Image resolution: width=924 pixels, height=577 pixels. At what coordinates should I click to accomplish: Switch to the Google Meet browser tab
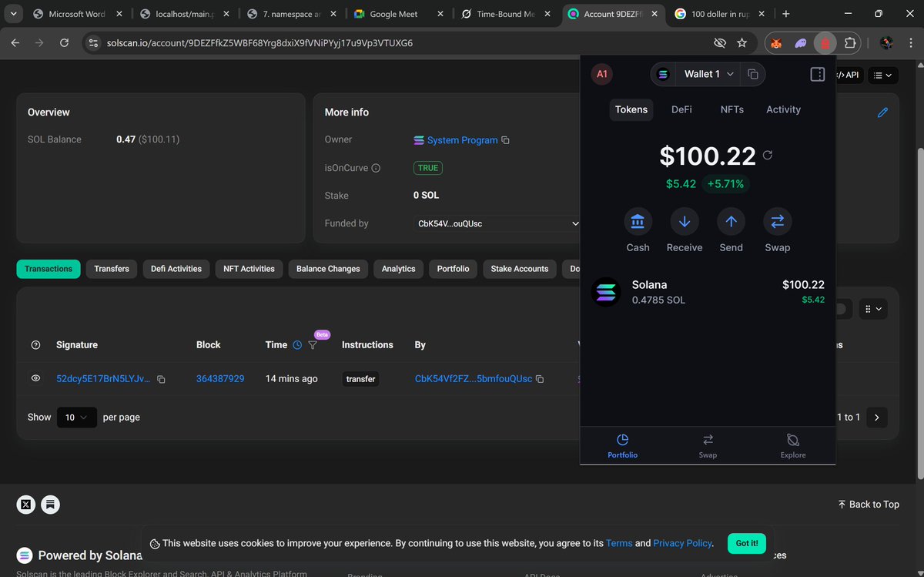click(398, 14)
